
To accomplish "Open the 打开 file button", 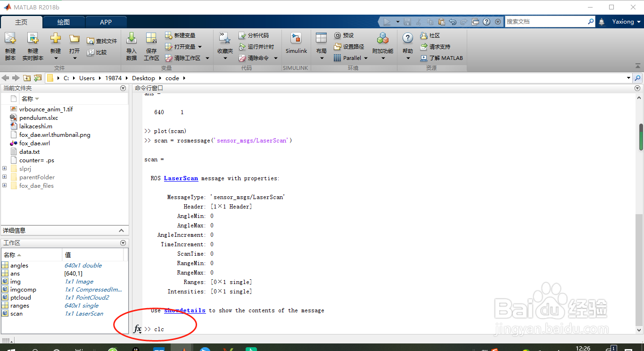I will (x=74, y=46).
